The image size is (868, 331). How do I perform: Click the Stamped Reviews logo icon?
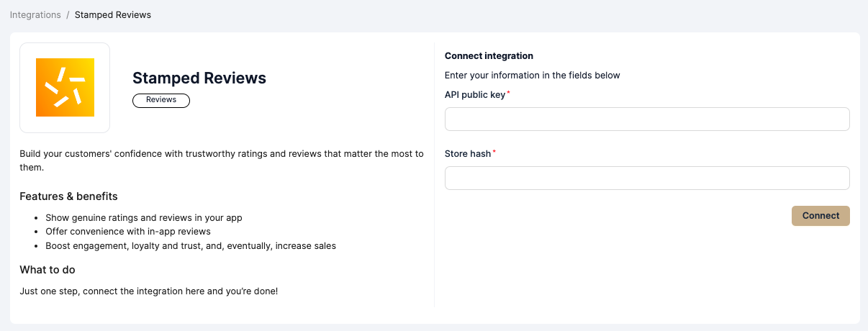point(65,88)
